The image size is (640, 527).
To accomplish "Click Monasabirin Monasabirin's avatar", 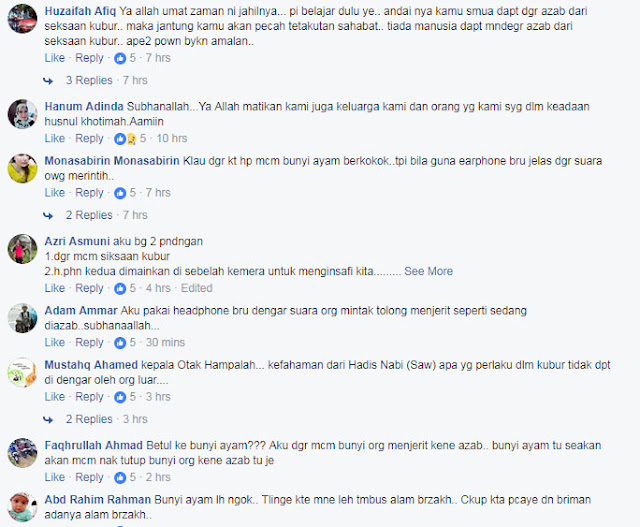I will [22, 168].
